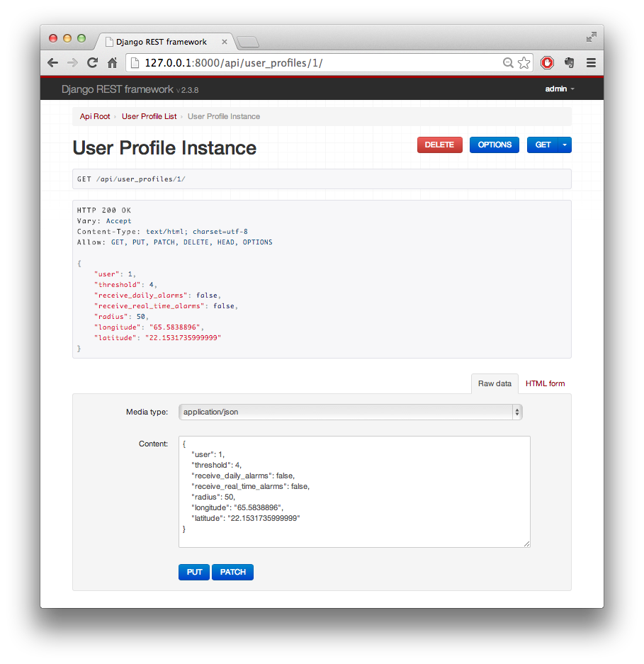Expand the admin user dropdown
The width and height of the screenshot is (644, 664).
click(x=559, y=89)
